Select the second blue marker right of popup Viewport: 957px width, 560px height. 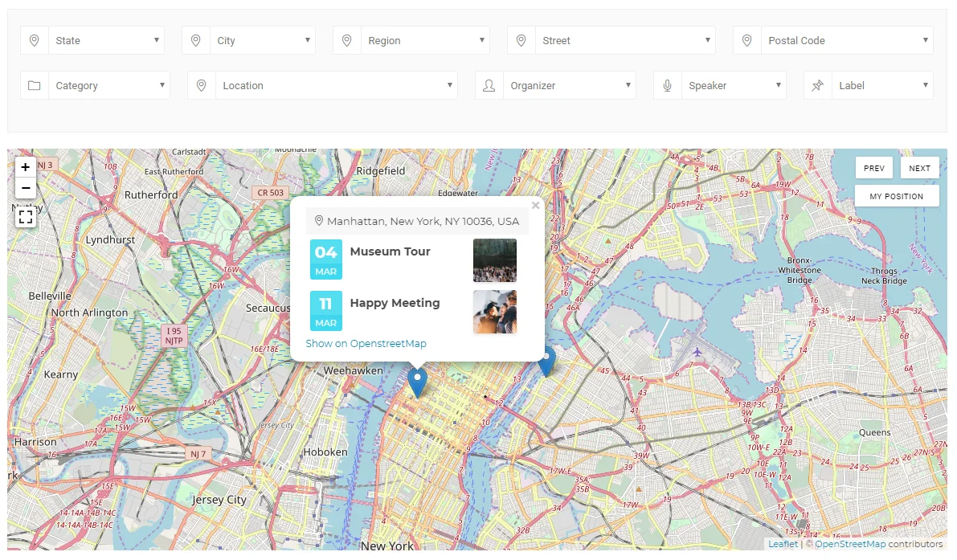click(x=547, y=360)
